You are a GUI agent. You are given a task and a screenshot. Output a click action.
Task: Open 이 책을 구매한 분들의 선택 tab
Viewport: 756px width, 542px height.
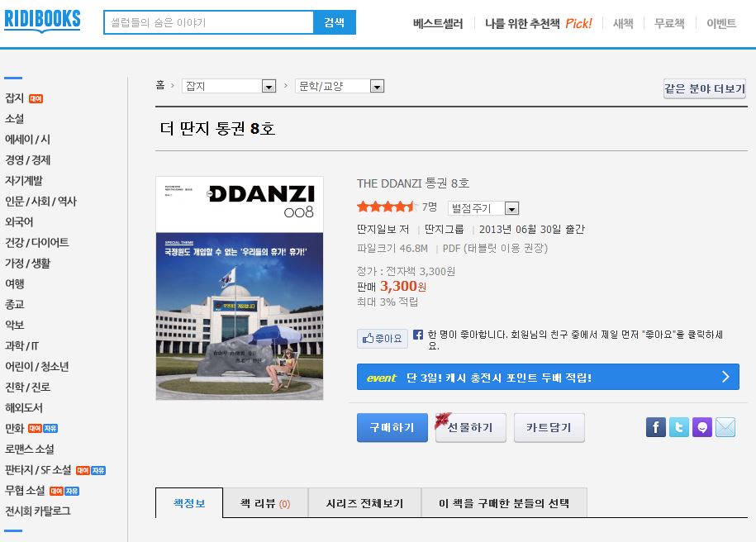click(504, 503)
